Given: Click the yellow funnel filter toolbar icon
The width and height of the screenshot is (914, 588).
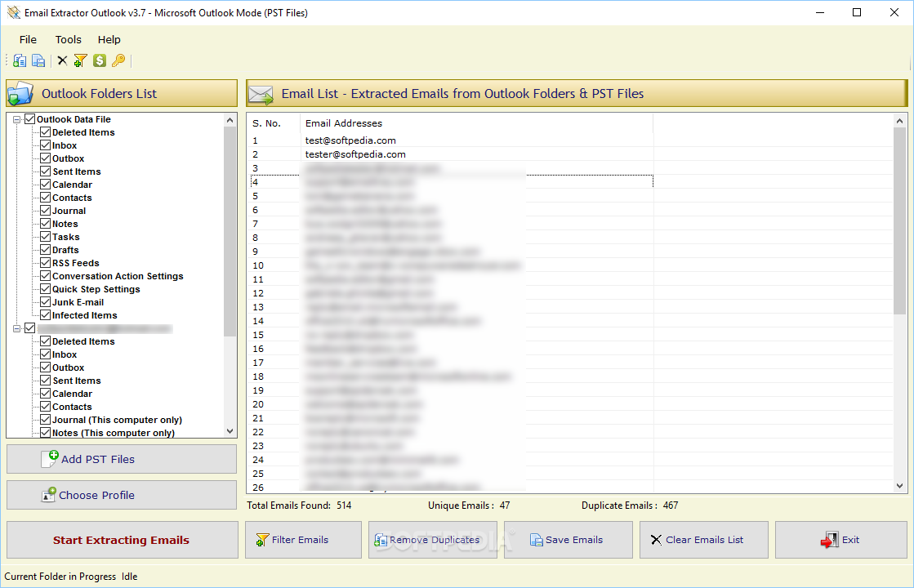Looking at the screenshot, I should pos(80,60).
